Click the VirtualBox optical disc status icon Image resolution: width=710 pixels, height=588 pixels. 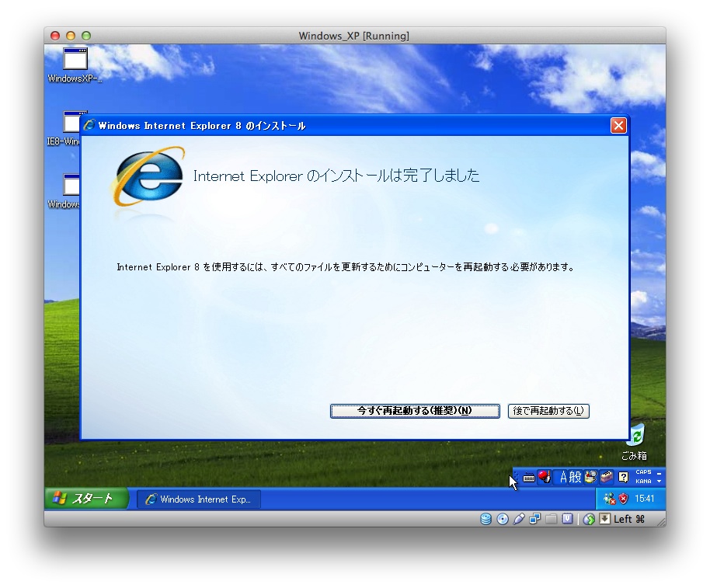tap(503, 519)
